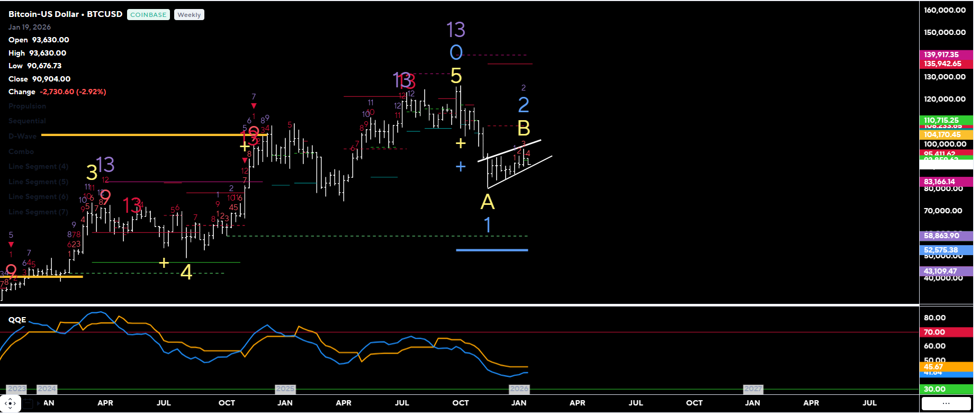Toggle the D-Wave indicator label
The height and width of the screenshot is (415, 980).
(x=22, y=136)
